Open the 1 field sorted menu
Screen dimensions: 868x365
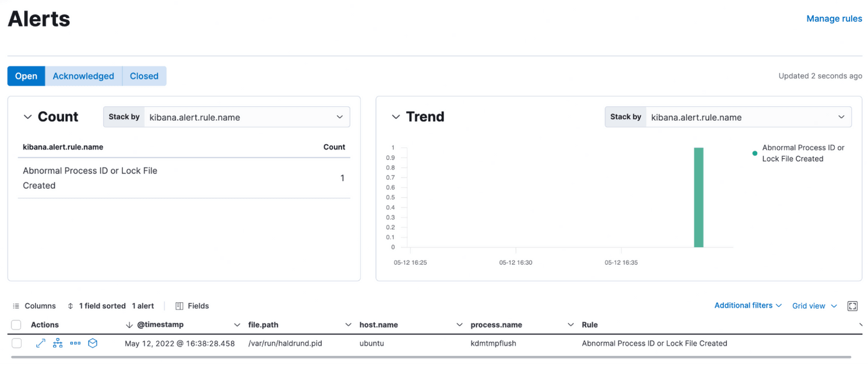coord(96,306)
